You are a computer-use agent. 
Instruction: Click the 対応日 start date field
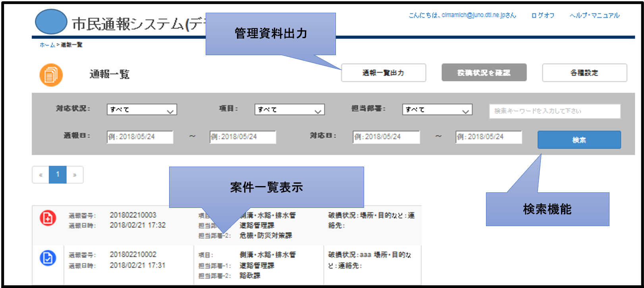(386, 137)
